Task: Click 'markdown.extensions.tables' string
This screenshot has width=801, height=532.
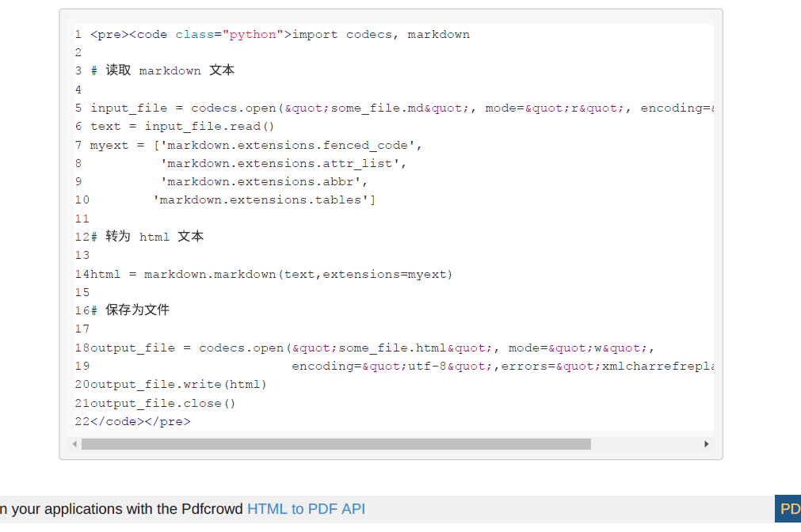Action: pos(264,199)
